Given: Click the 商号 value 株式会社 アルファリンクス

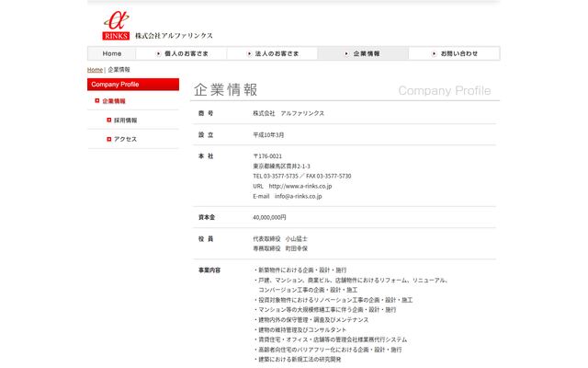Looking at the screenshot, I should 288,113.
